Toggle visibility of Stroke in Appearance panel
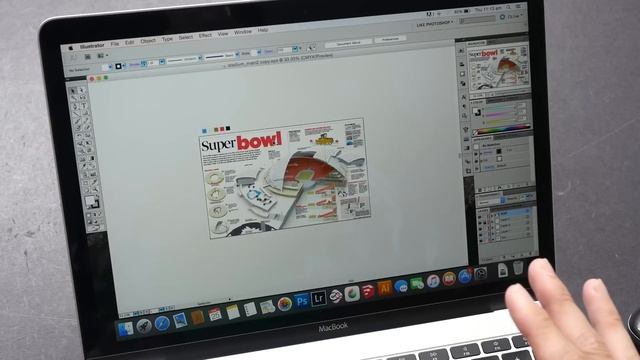Viewport: 640px width, 360px height. click(476, 153)
